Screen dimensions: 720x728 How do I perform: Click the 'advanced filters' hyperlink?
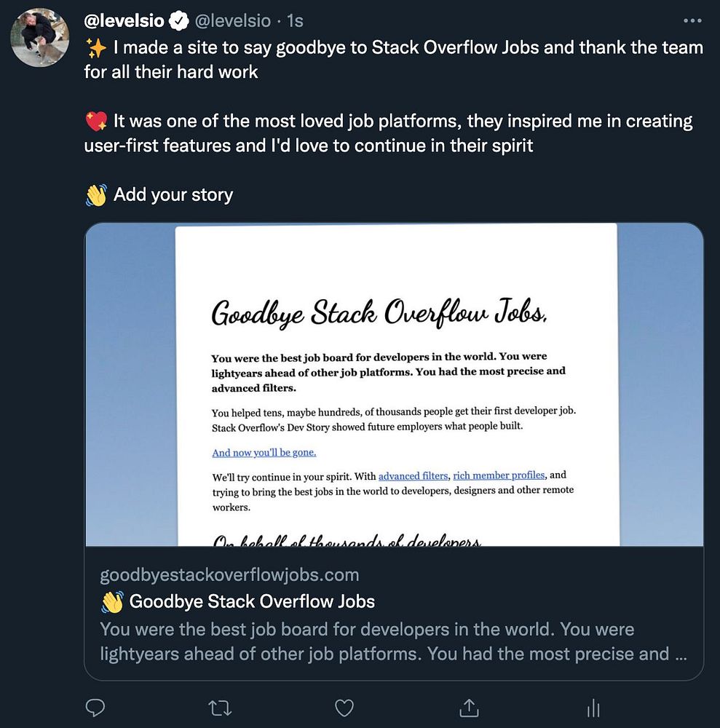click(413, 476)
